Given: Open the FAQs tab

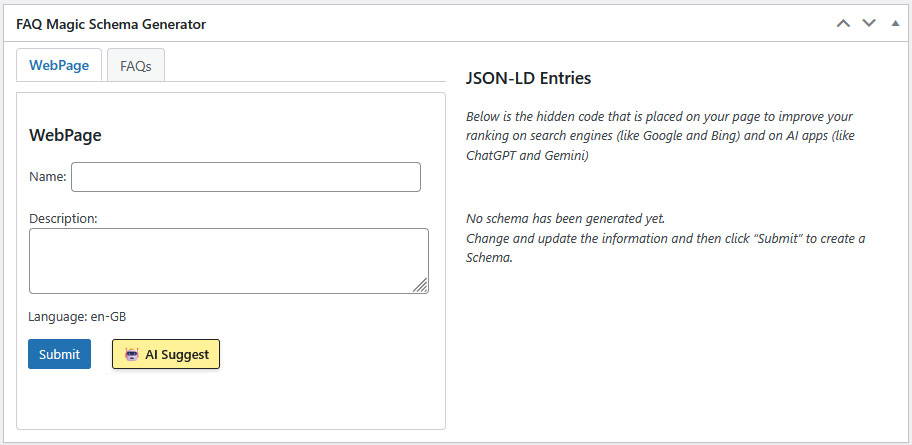Looking at the screenshot, I should click(x=135, y=66).
